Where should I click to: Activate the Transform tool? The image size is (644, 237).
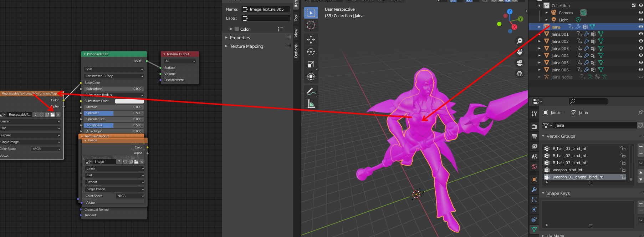(311, 77)
